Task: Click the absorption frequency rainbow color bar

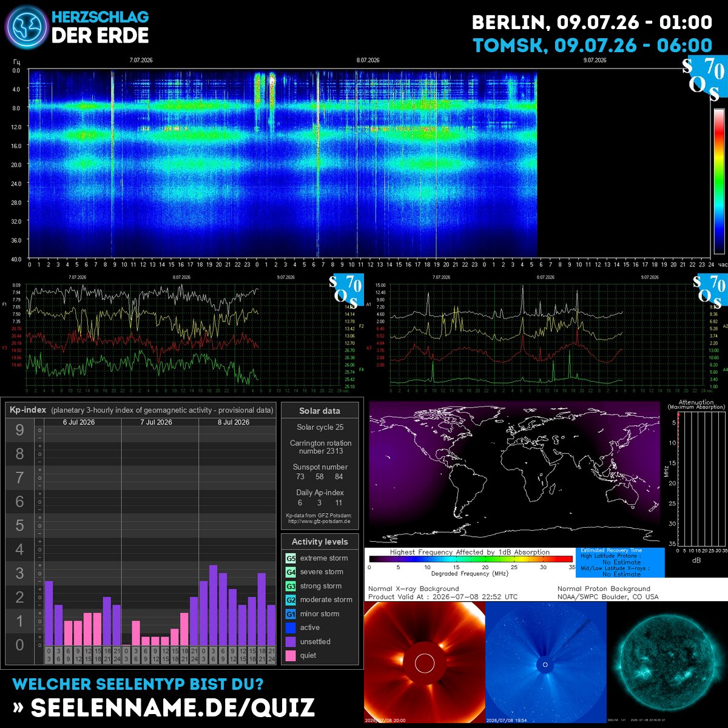Action: (471, 559)
